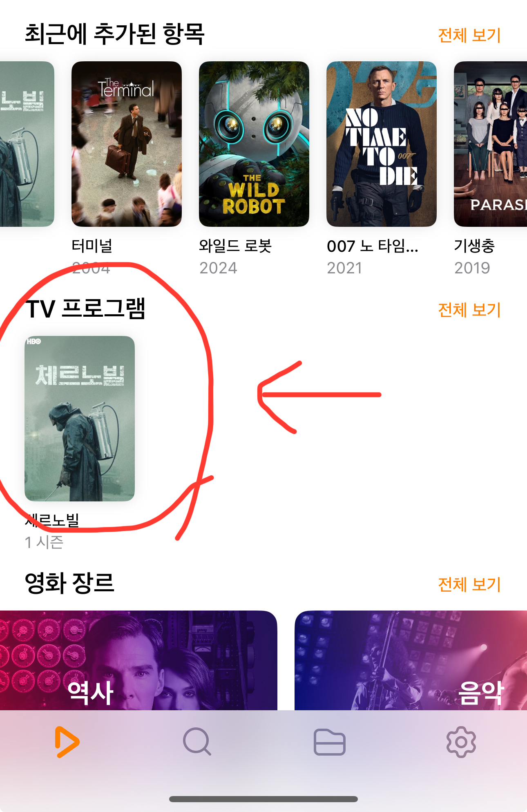Open the Chernobyl TV show poster
The image size is (527, 812).
[80, 418]
